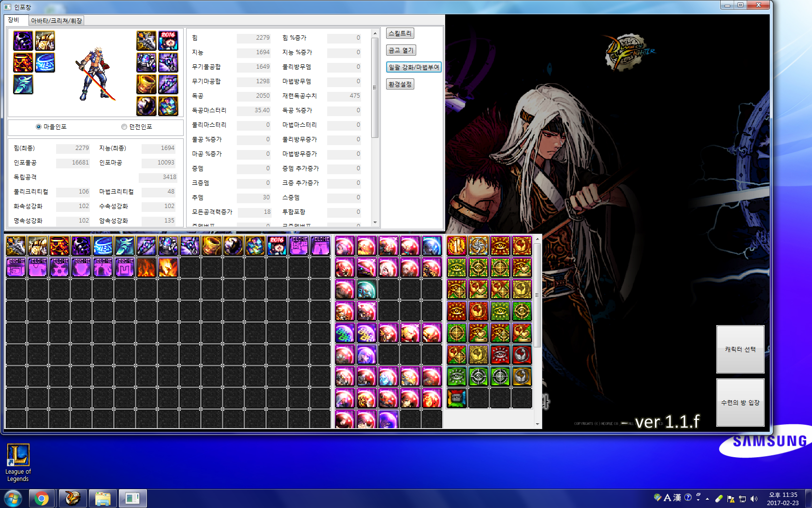Open Chrome from the taskbar
The image size is (812, 508).
41,498
